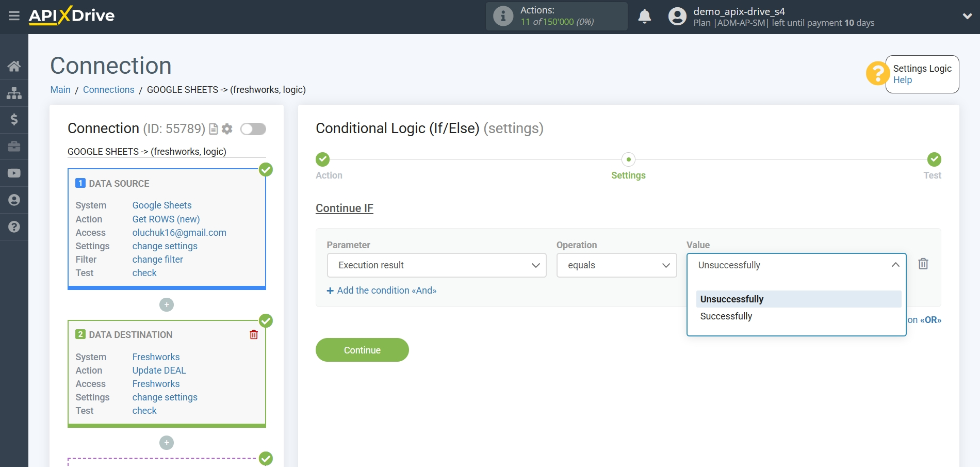The width and height of the screenshot is (980, 467).
Task: Open connection settings gear icon
Action: (x=227, y=129)
